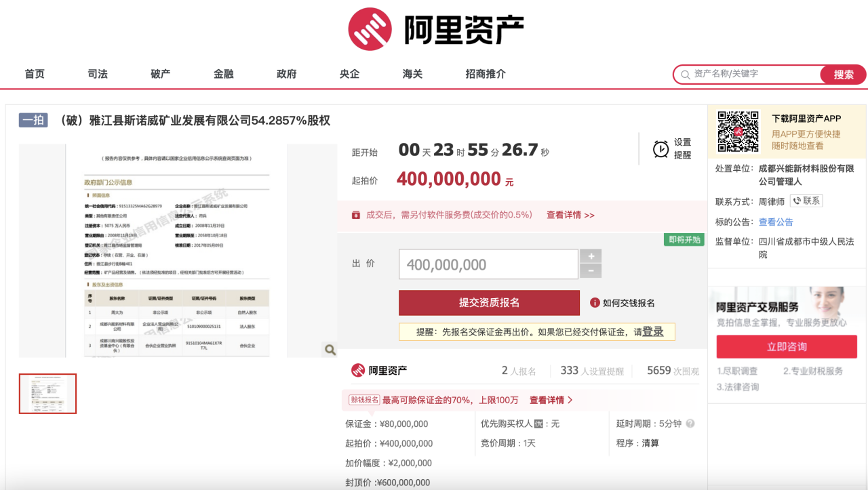Open the 破产 navigation tab
This screenshot has width=868, height=490.
tap(161, 74)
